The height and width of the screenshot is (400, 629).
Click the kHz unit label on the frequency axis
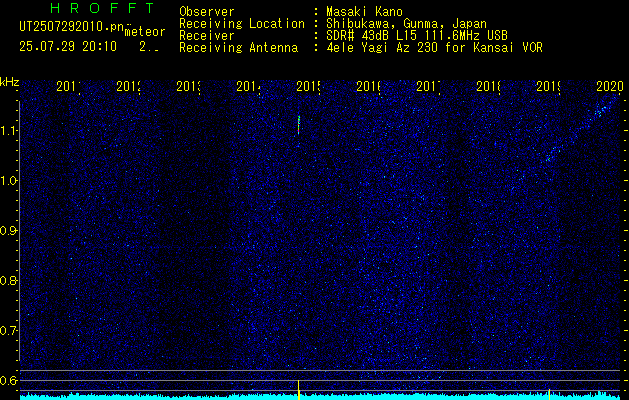[10, 83]
